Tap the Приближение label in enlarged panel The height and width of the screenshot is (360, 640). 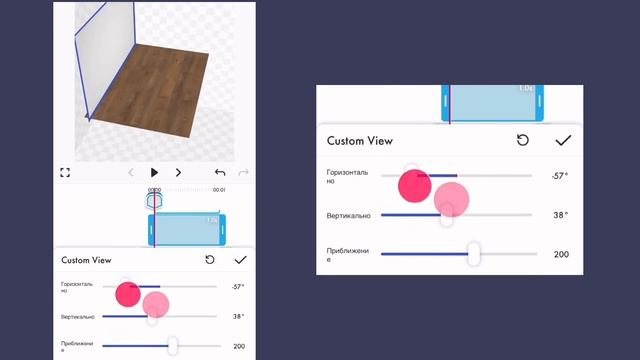pyautogui.click(x=348, y=255)
